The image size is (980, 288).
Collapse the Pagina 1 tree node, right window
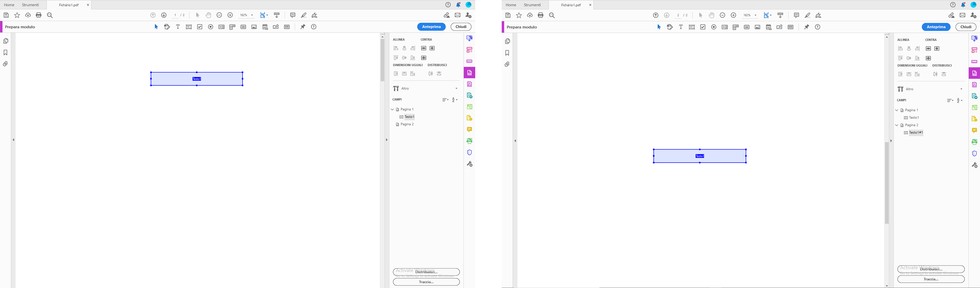pos(897,110)
